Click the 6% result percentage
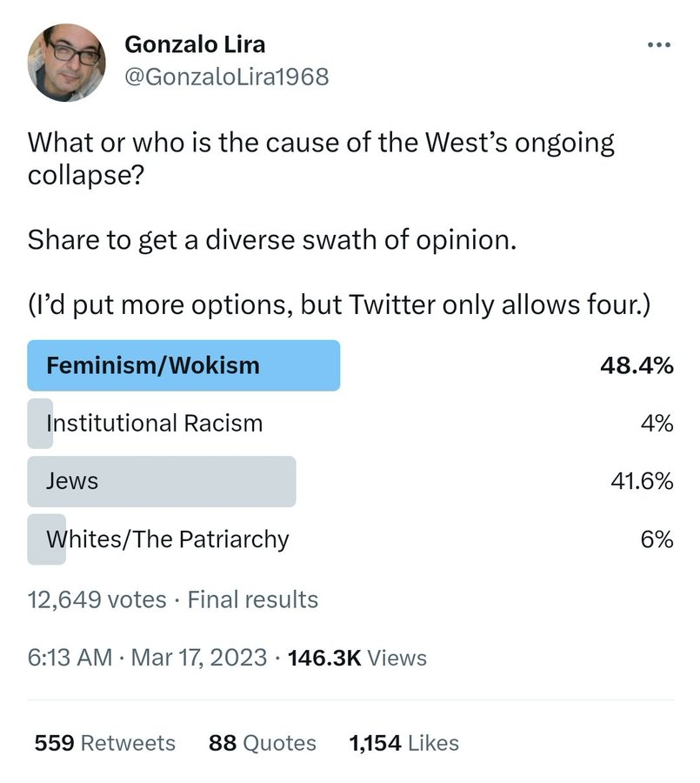The height and width of the screenshot is (783, 700). (657, 539)
